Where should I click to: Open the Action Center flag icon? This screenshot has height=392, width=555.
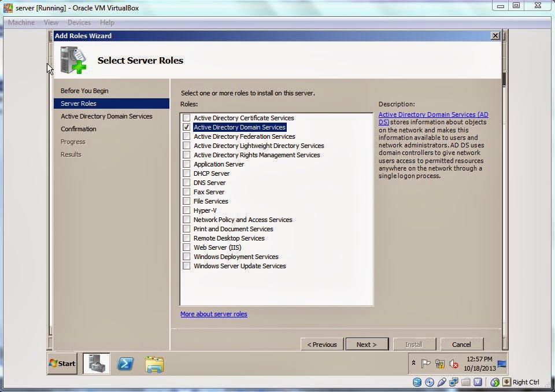tap(426, 363)
